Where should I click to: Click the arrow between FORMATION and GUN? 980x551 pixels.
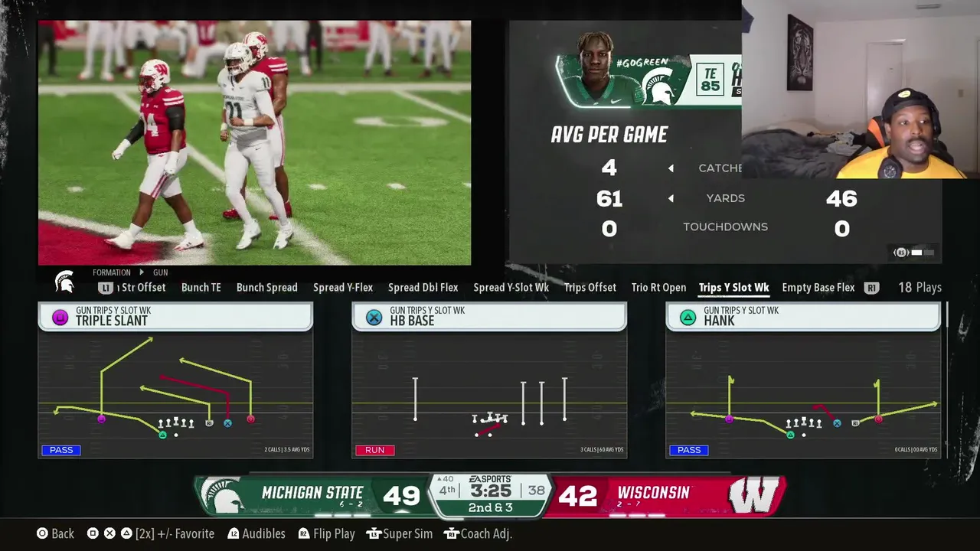(x=142, y=272)
